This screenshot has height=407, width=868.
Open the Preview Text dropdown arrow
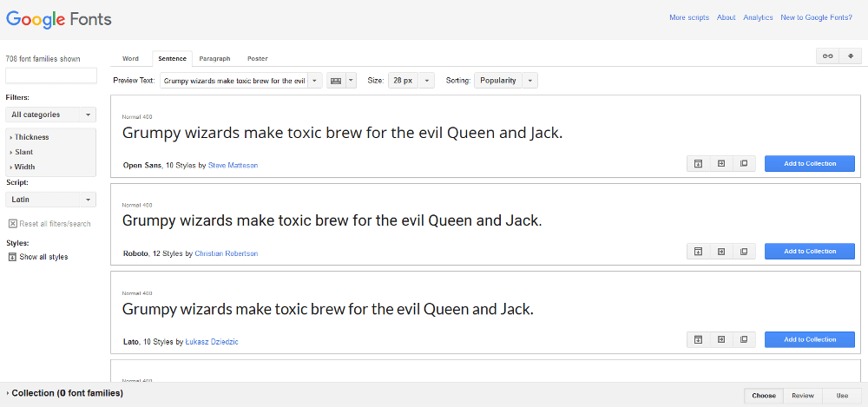coord(315,81)
